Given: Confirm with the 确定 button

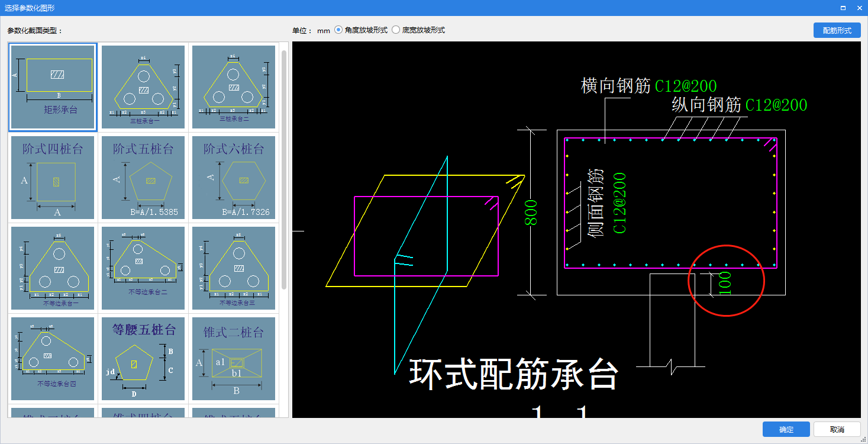Looking at the screenshot, I should tap(786, 429).
